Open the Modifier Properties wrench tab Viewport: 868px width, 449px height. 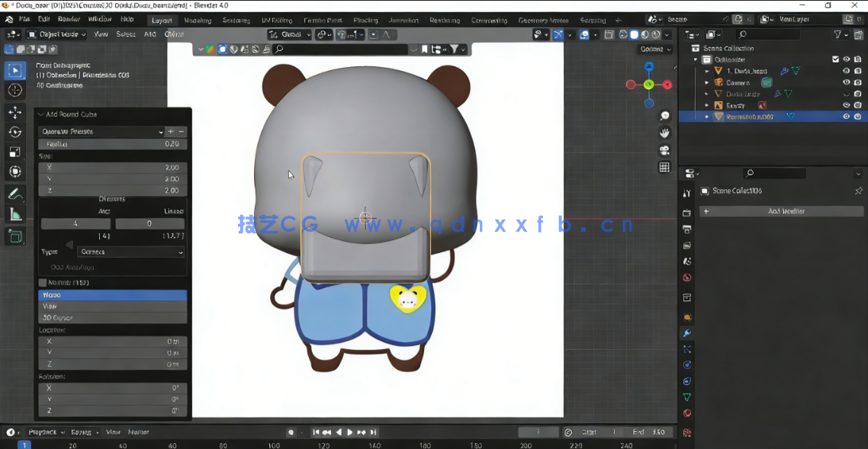(x=686, y=333)
